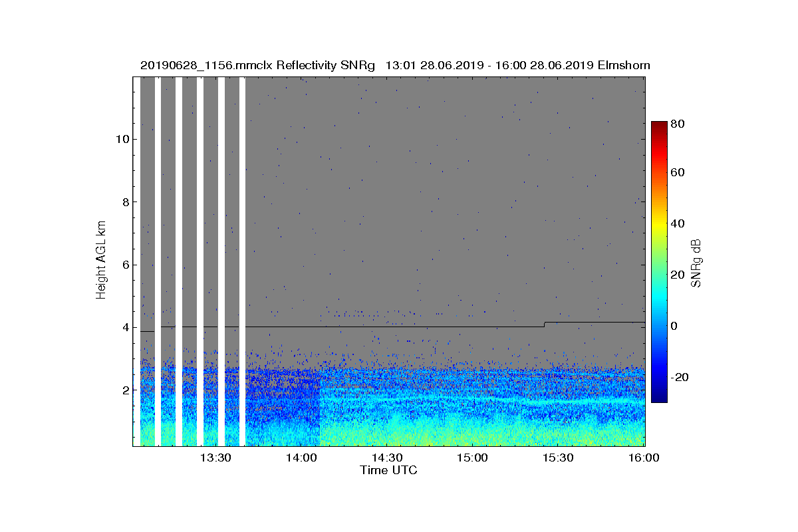Click the dark blue bottom of colorbar
This screenshot has height=532, width=798.
(659, 398)
